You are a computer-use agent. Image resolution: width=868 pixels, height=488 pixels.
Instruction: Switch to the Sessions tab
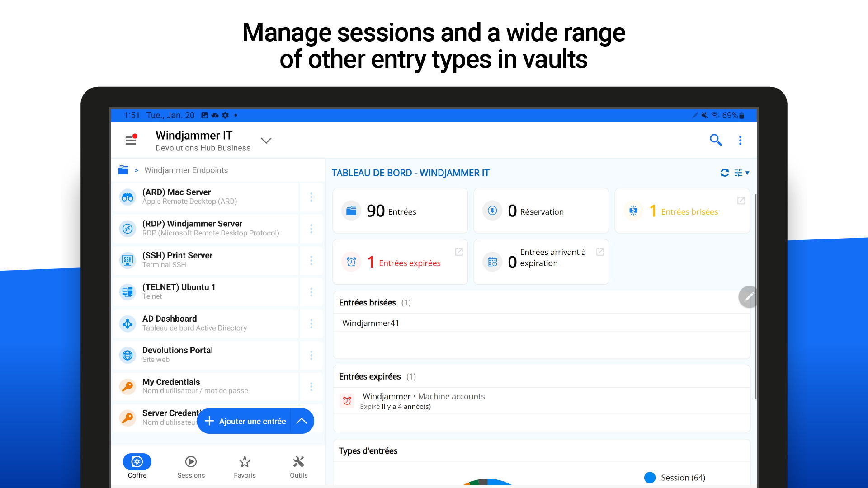tap(191, 466)
